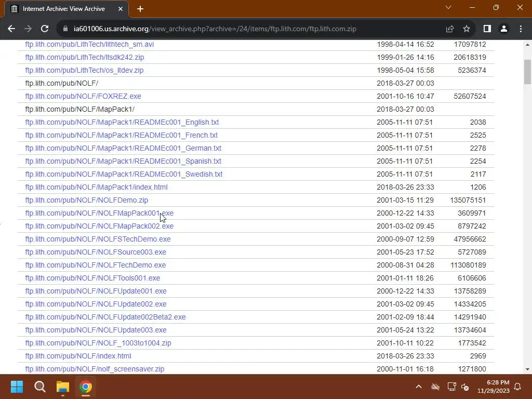Open the clock showing 6:28 PM
The width and height of the screenshot is (532, 399).
click(494, 387)
